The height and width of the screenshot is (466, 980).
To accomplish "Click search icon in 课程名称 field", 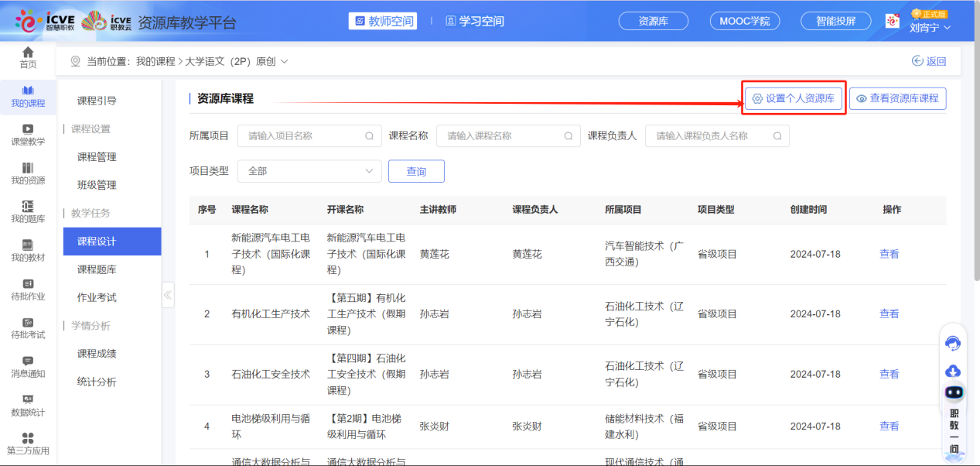I will (569, 136).
